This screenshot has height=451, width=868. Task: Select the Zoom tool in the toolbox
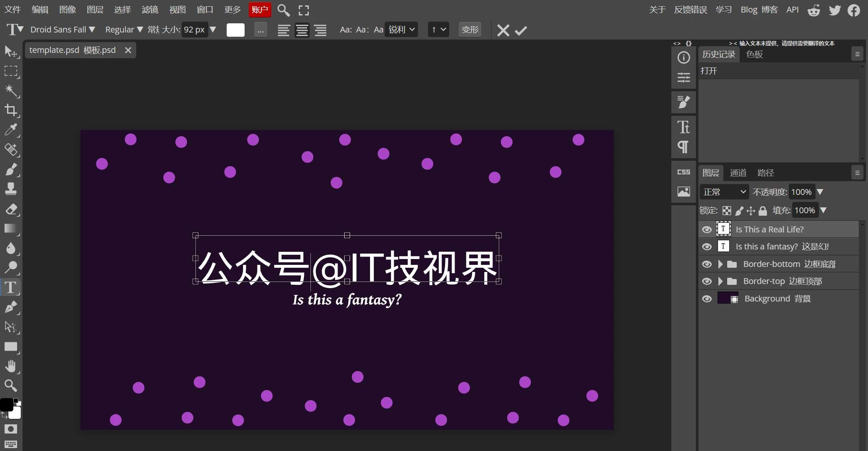11,386
